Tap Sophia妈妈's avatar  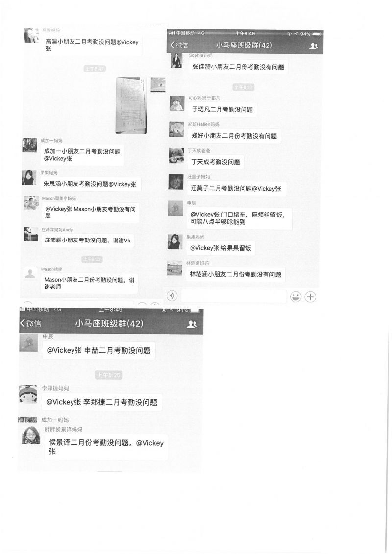(x=176, y=60)
